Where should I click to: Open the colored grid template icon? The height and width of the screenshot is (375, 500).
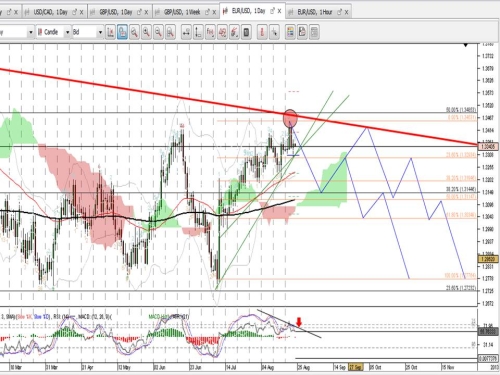pyautogui.click(x=290, y=32)
